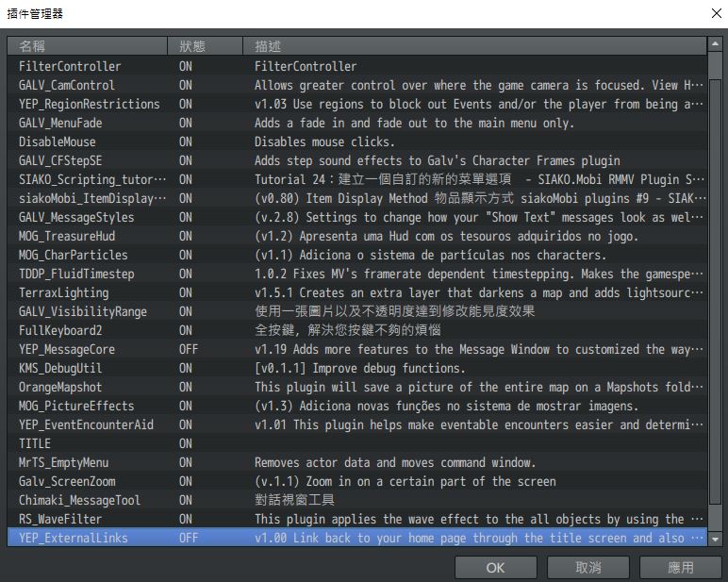
Task: Click the 名稱 column header
Action: (88, 46)
